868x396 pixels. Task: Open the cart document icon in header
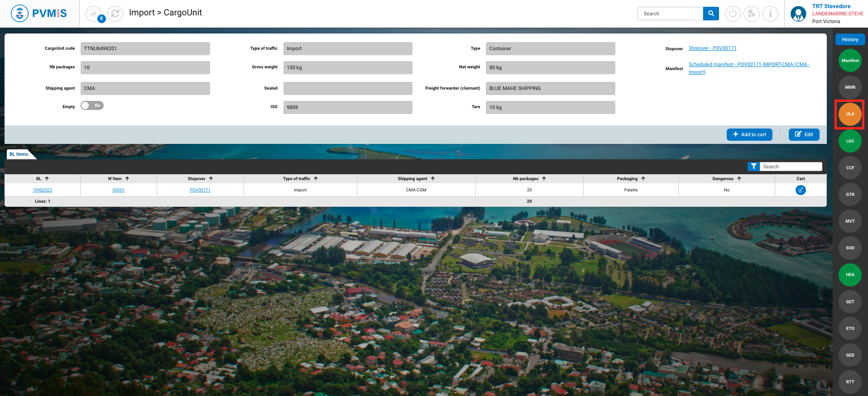[93, 14]
